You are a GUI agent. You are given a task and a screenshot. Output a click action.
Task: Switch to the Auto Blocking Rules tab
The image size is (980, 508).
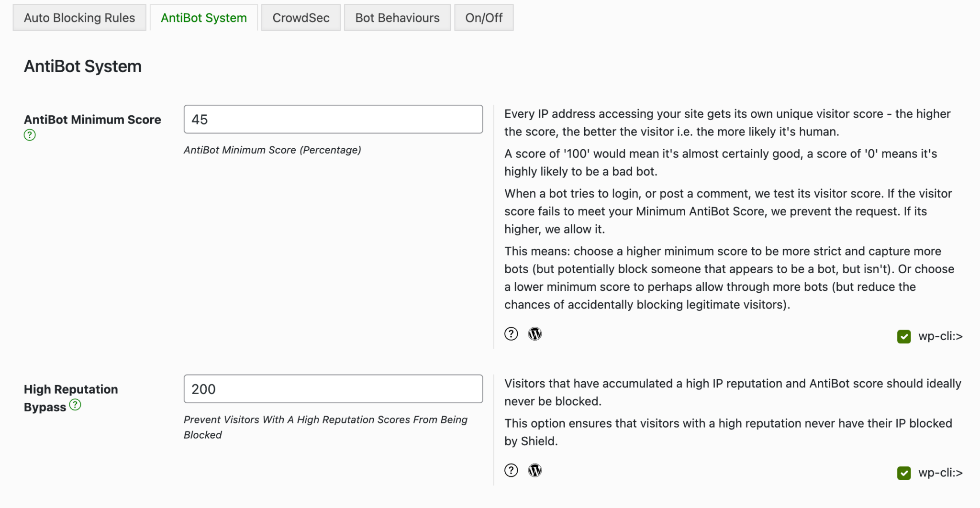pyautogui.click(x=79, y=18)
